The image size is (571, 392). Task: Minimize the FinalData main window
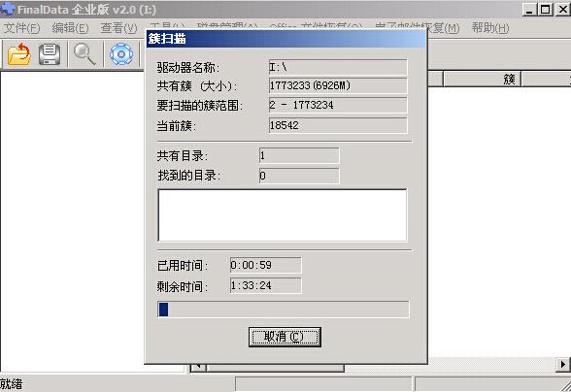(x=529, y=9)
